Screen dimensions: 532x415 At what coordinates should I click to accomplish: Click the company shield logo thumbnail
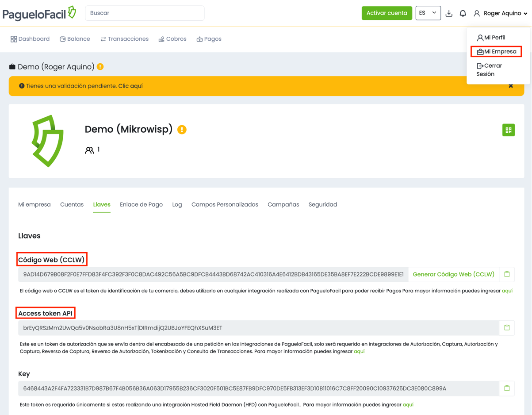coord(48,141)
